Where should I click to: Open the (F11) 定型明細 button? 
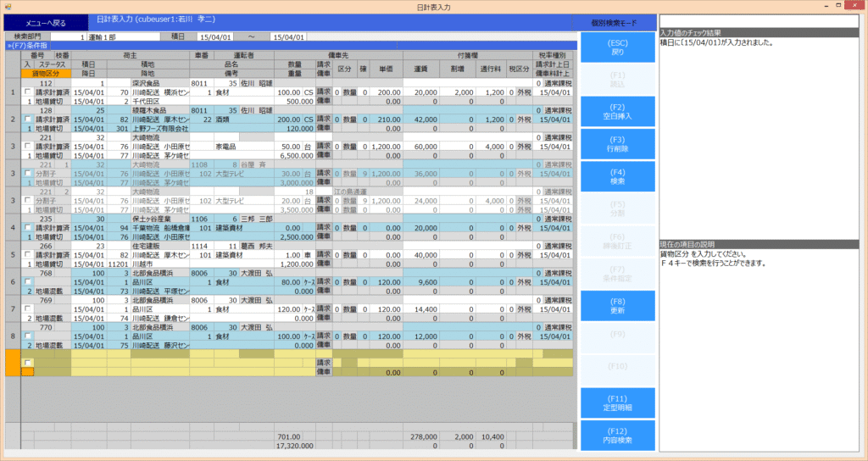click(618, 403)
